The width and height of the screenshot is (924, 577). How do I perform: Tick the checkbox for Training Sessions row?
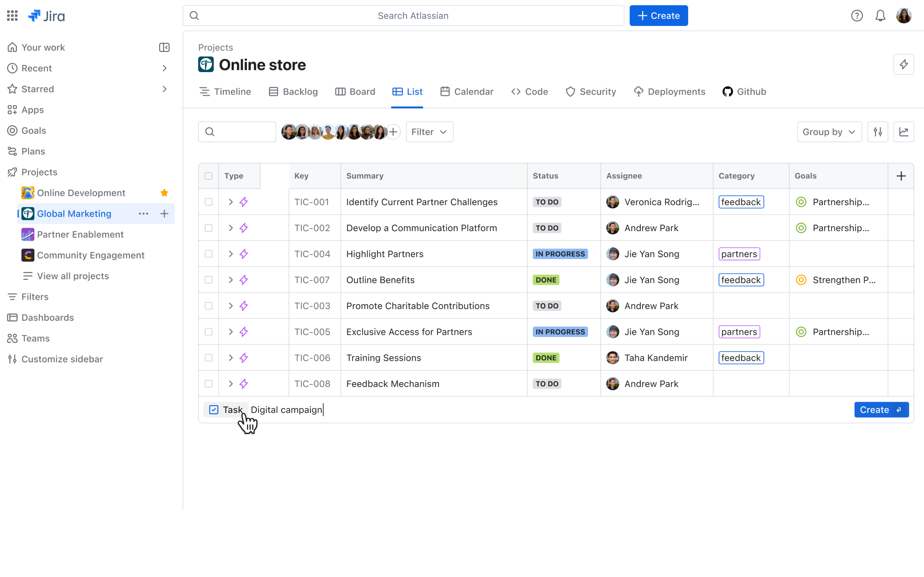pos(209,357)
